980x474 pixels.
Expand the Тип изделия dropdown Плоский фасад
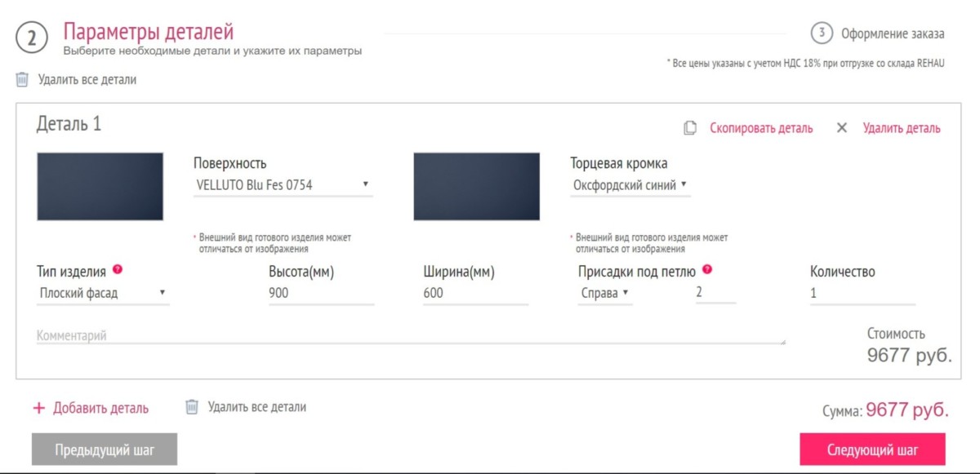103,294
